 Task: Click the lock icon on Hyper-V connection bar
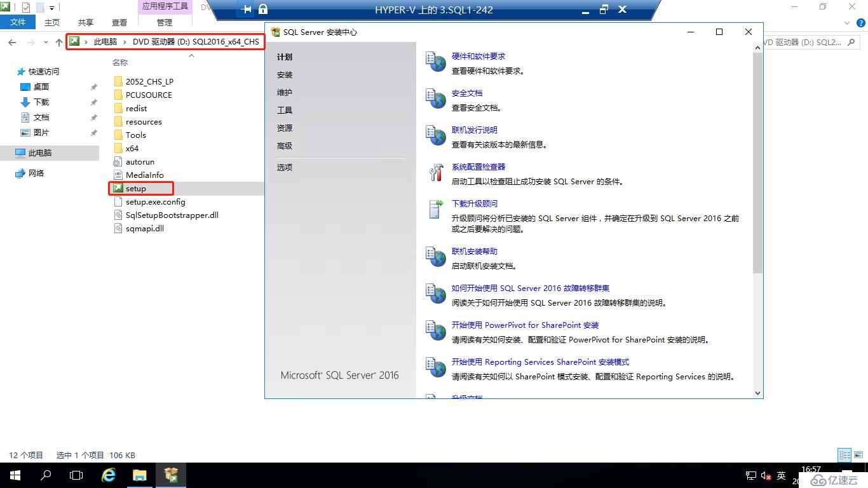[263, 10]
